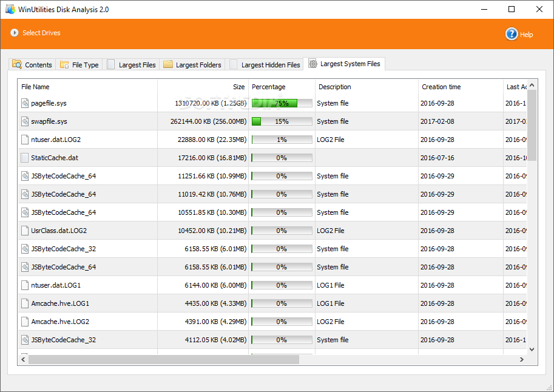Click the pagefile.sys file icon
This screenshot has width=554, height=392.
click(25, 103)
